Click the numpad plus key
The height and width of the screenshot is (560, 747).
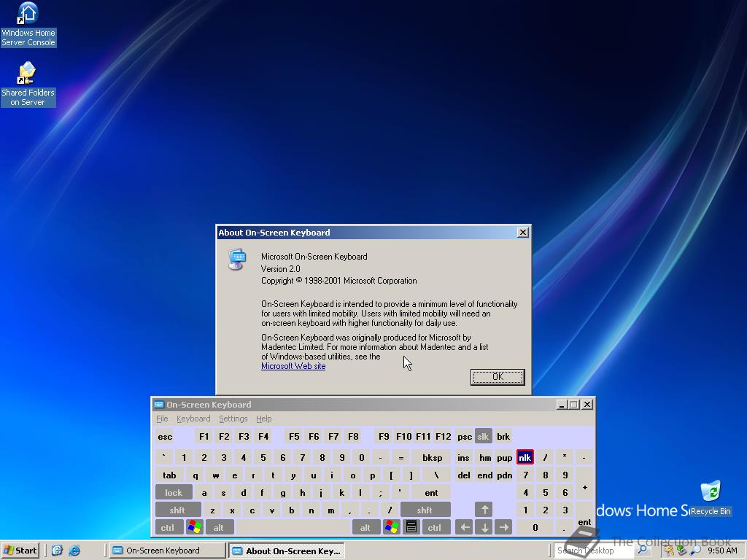tap(584, 483)
